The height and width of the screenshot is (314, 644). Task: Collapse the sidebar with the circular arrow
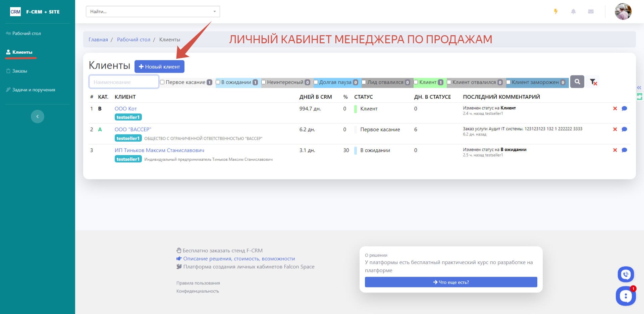click(37, 116)
